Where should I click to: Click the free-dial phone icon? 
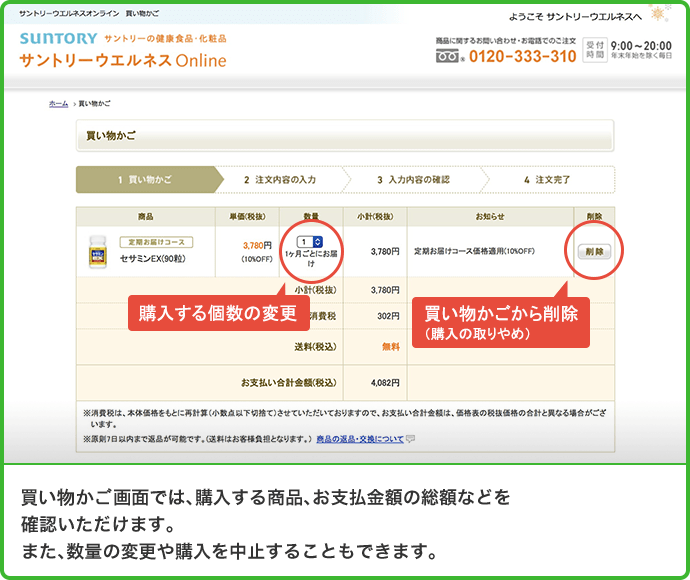pos(447,56)
